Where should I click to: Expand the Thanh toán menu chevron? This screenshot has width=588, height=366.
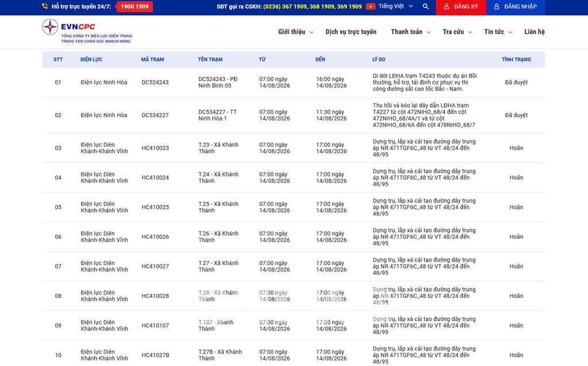click(428, 32)
